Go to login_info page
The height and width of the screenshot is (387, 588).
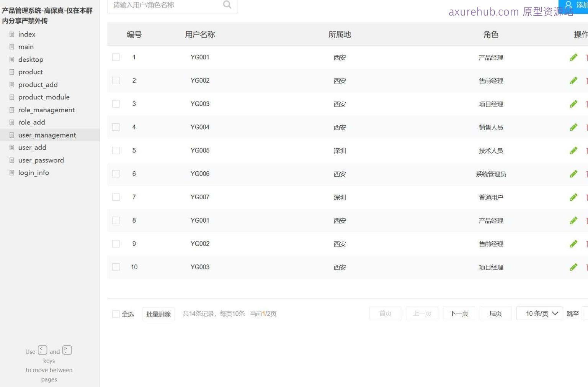point(34,173)
